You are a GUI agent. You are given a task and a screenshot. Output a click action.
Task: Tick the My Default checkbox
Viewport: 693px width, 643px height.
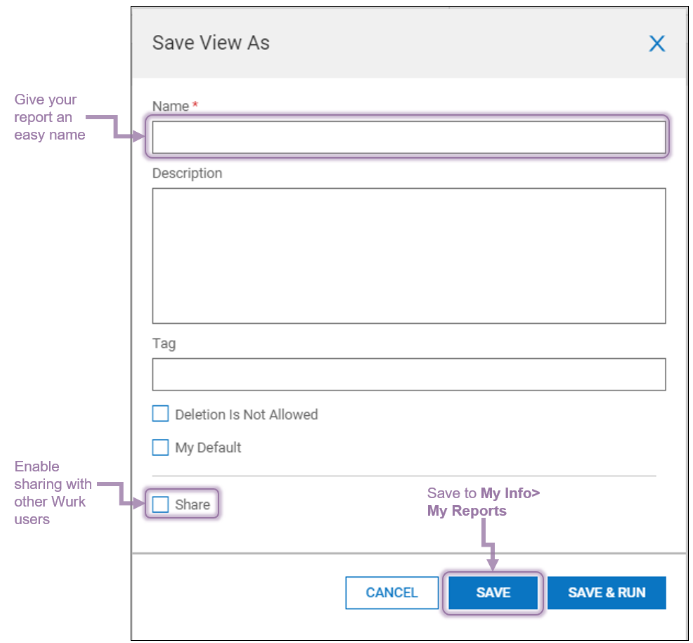(x=160, y=447)
